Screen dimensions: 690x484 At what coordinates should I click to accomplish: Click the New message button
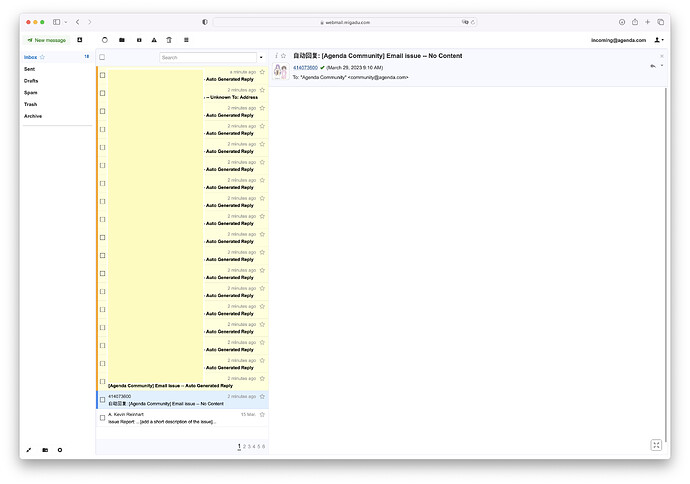click(x=47, y=40)
